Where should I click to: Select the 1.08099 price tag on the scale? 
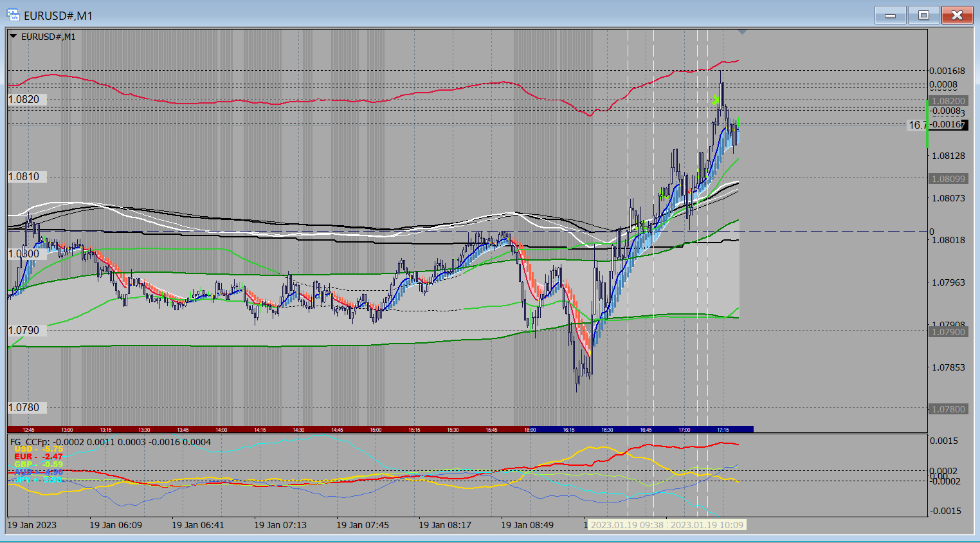(948, 179)
